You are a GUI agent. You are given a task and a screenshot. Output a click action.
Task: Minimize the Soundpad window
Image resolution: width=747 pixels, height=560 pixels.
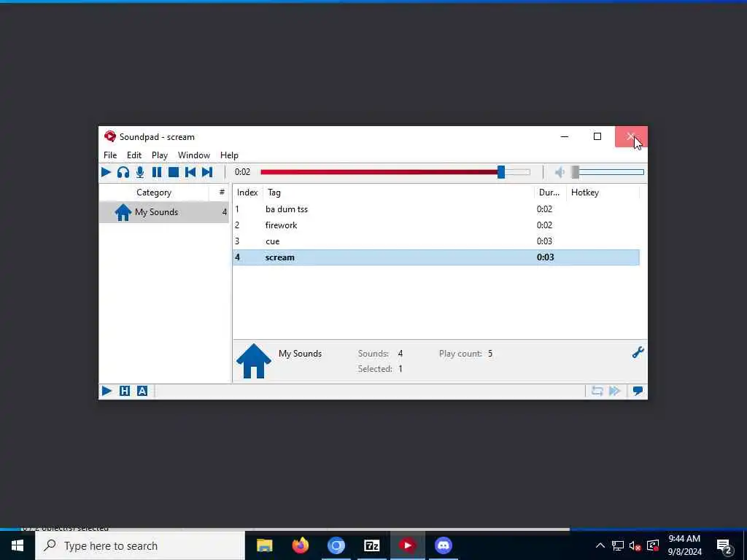[565, 136]
